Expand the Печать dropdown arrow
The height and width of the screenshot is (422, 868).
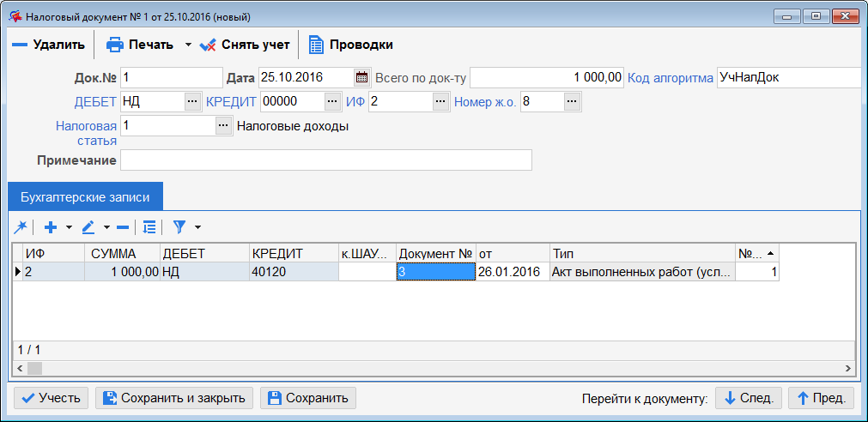[188, 45]
